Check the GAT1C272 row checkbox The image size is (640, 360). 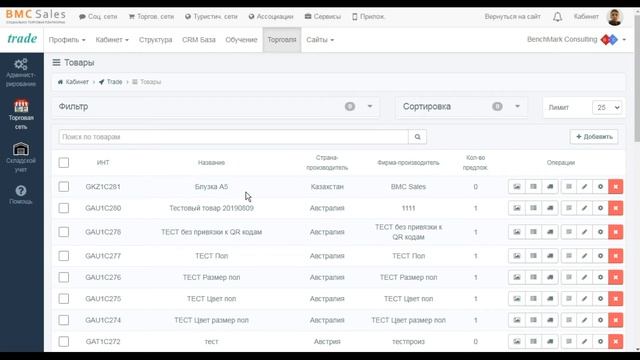click(x=64, y=342)
